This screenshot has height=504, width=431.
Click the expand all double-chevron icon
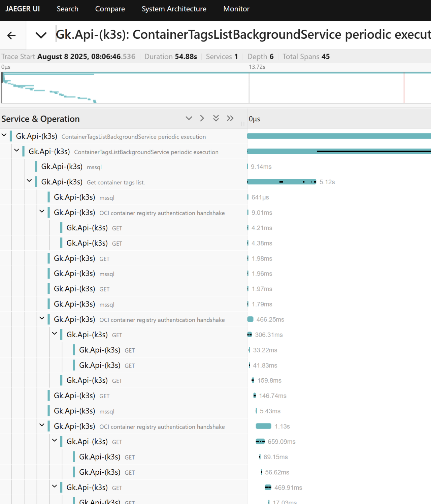(x=230, y=118)
